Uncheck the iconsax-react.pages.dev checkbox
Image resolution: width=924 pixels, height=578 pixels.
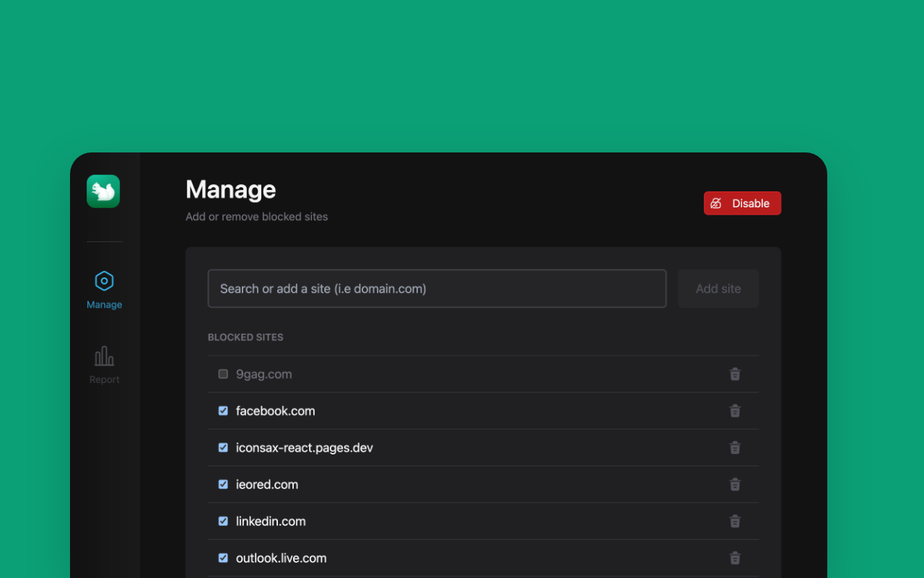coord(223,448)
